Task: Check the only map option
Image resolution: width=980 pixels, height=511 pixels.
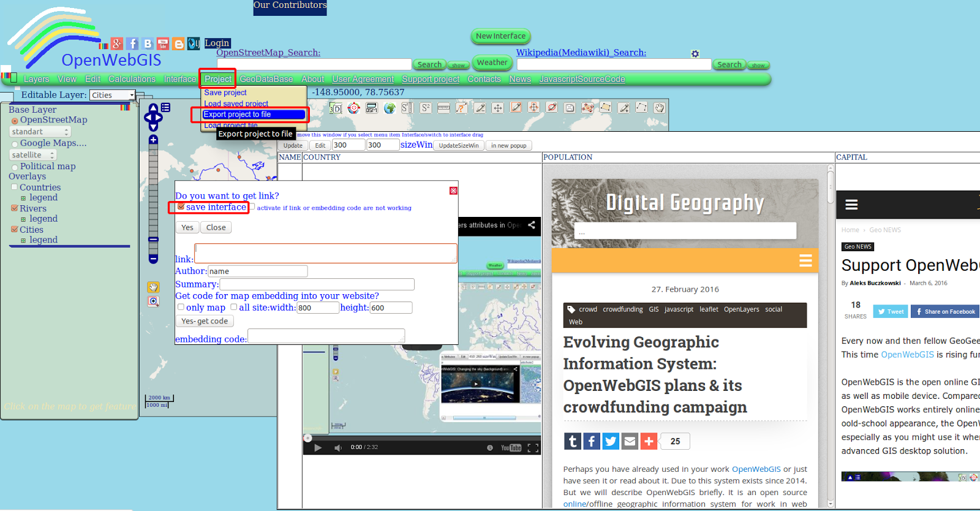Action: pyautogui.click(x=181, y=307)
